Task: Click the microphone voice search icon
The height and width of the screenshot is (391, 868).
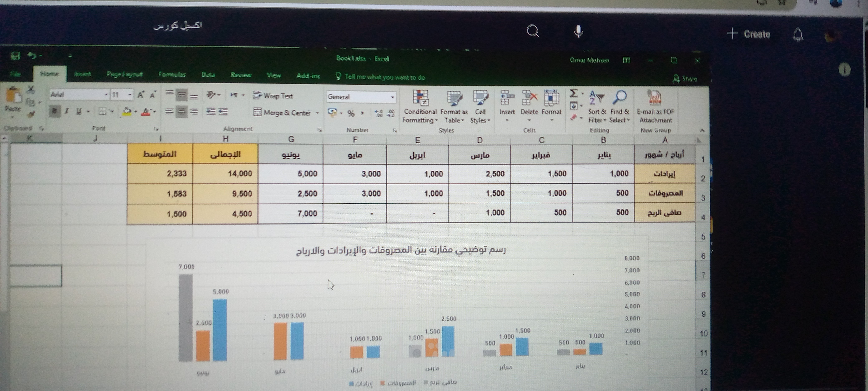Action: (x=578, y=31)
